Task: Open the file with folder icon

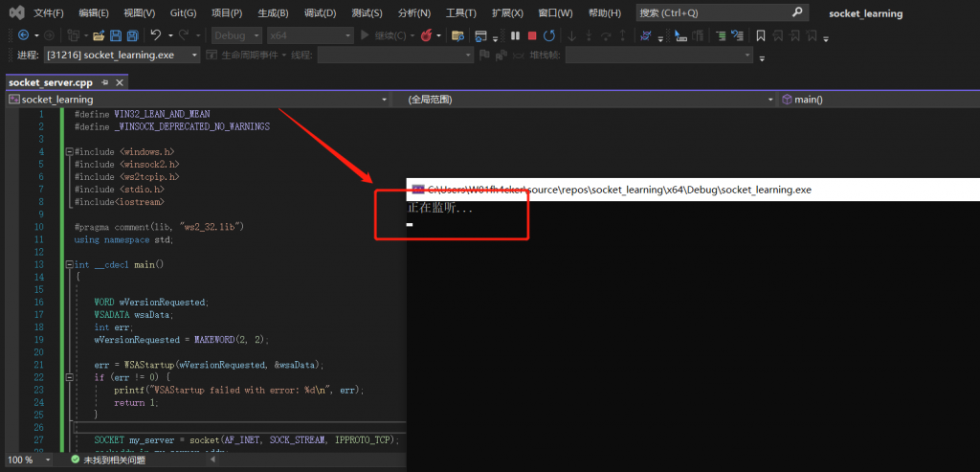Action: coord(99,35)
